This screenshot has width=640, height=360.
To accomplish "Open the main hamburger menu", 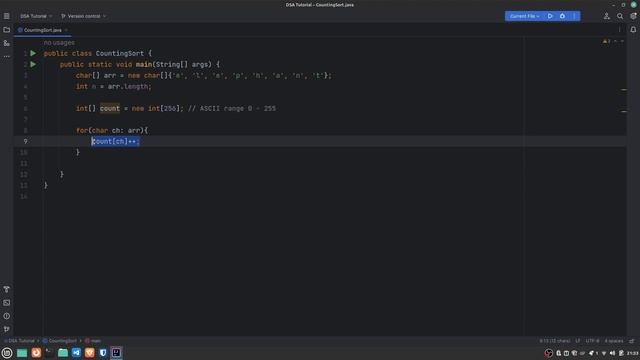I will coord(7,16).
